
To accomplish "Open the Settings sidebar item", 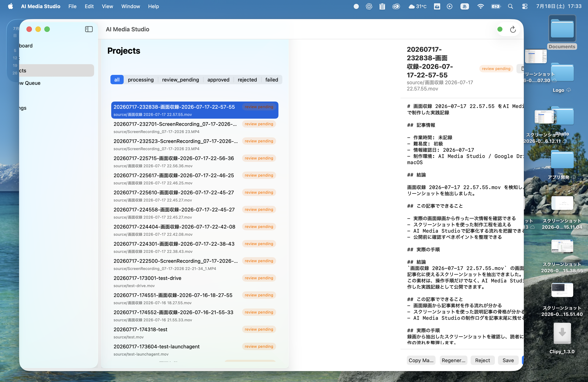I will [x=56, y=108].
